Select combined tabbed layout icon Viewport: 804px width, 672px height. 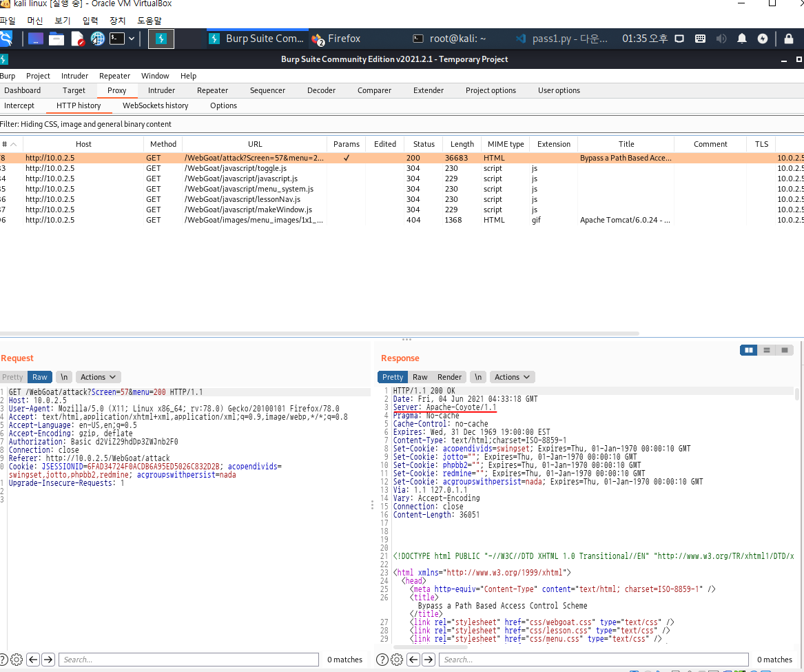click(x=785, y=350)
